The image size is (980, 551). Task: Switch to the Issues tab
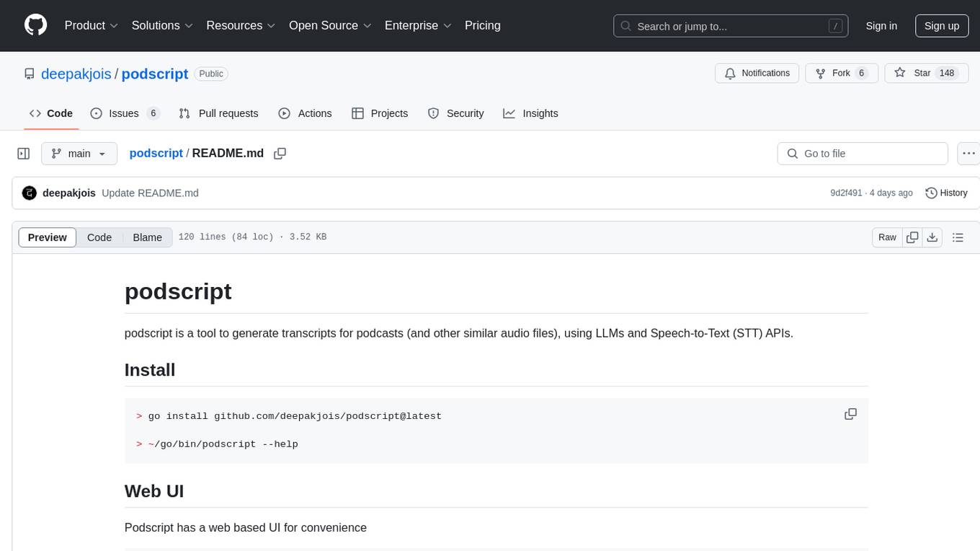click(125, 113)
